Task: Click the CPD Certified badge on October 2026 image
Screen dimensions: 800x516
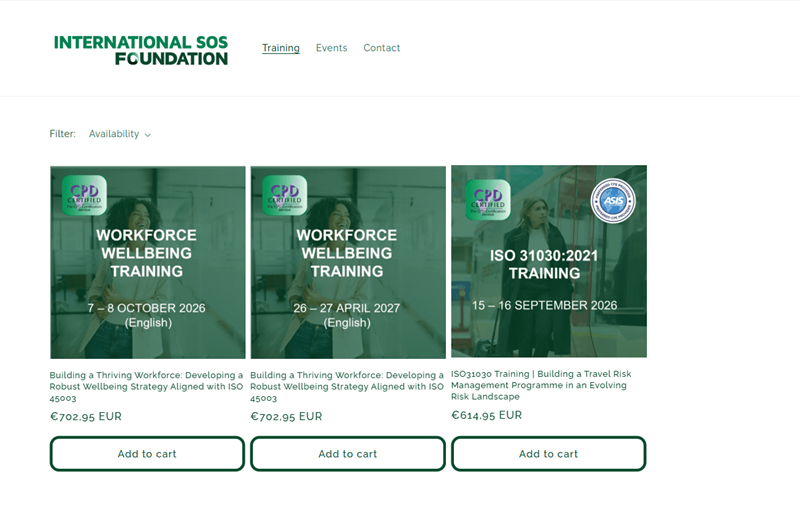Action: click(x=84, y=195)
